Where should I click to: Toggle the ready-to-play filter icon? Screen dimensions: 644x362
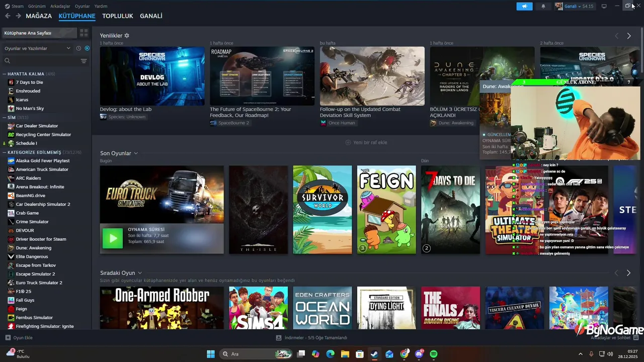(87, 48)
